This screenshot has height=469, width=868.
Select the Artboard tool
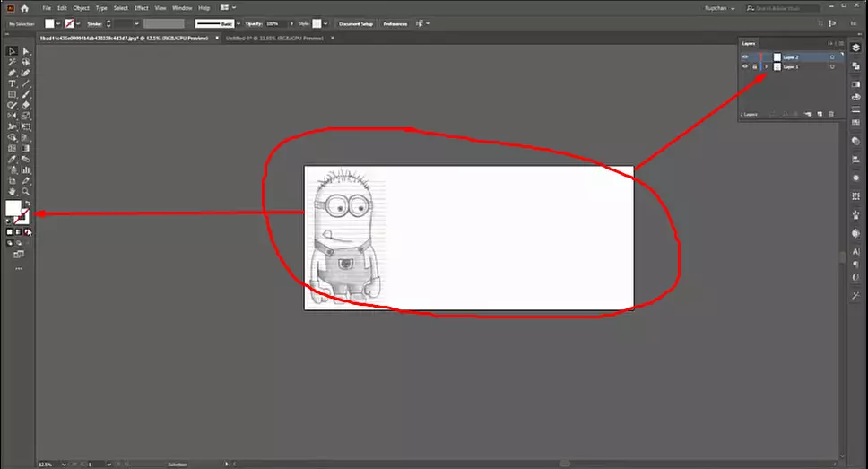(12, 180)
